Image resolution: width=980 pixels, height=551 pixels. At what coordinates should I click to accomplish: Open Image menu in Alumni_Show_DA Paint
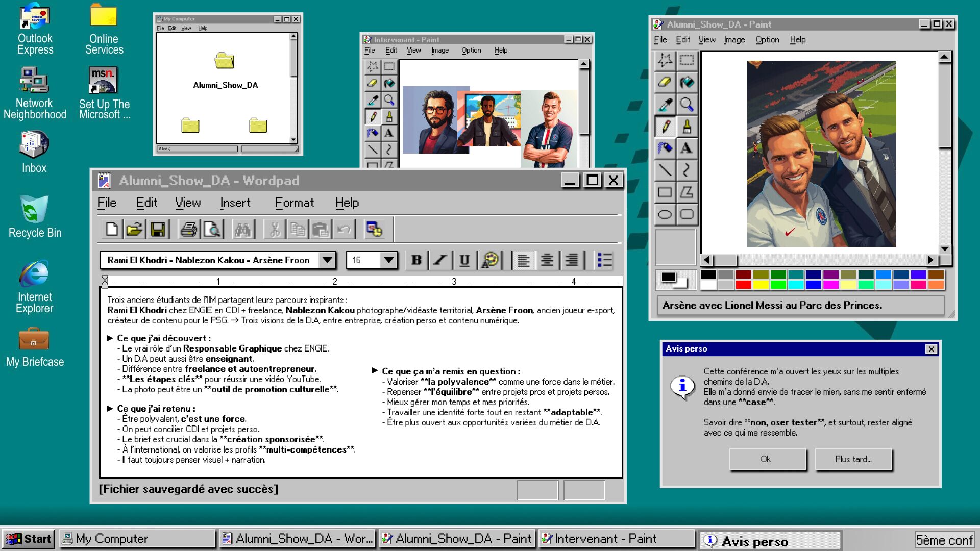pyautogui.click(x=734, y=39)
